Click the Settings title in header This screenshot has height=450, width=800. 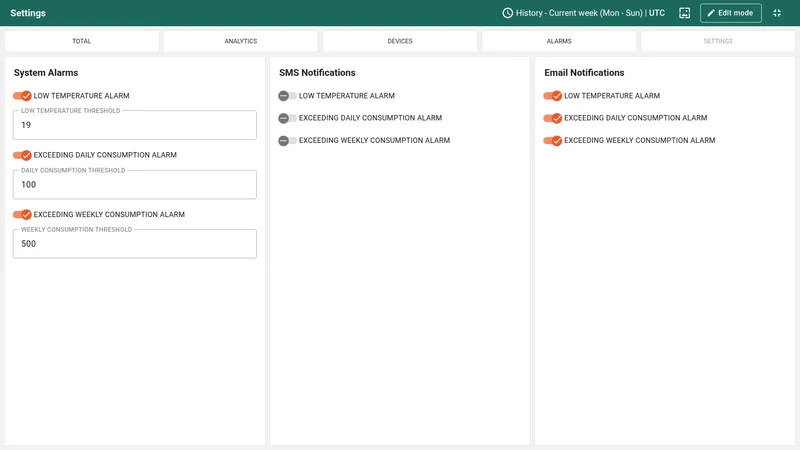pos(28,13)
